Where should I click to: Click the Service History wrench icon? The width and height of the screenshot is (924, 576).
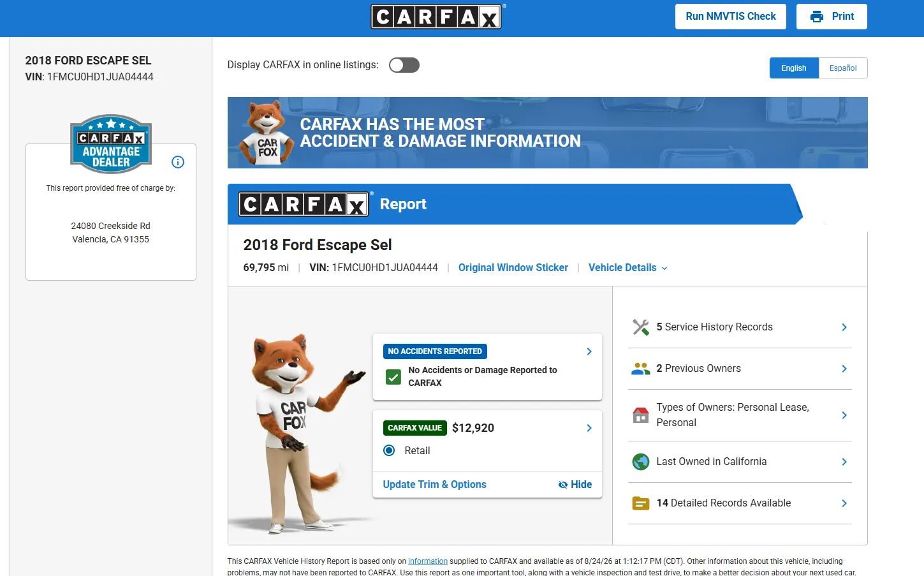[x=641, y=327]
